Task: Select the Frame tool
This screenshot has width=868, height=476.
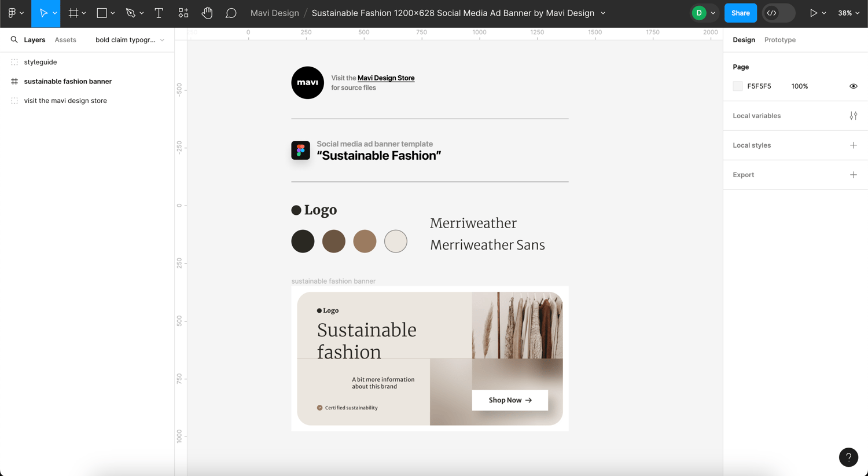Action: point(73,13)
